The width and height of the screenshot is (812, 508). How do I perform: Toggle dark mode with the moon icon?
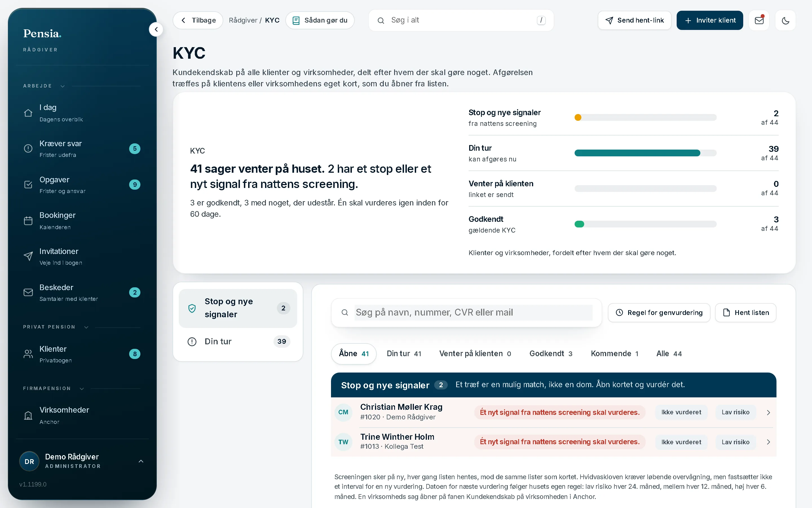[785, 21]
